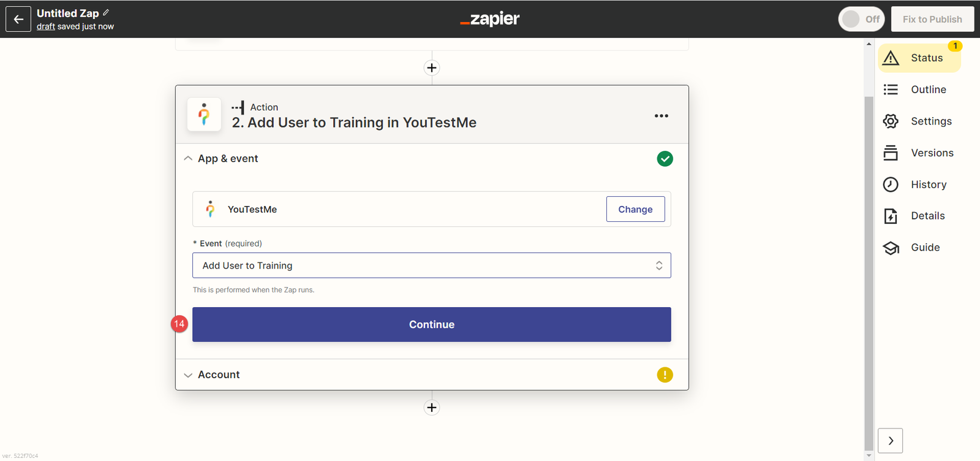Click the vertical scrollbar

point(869,270)
